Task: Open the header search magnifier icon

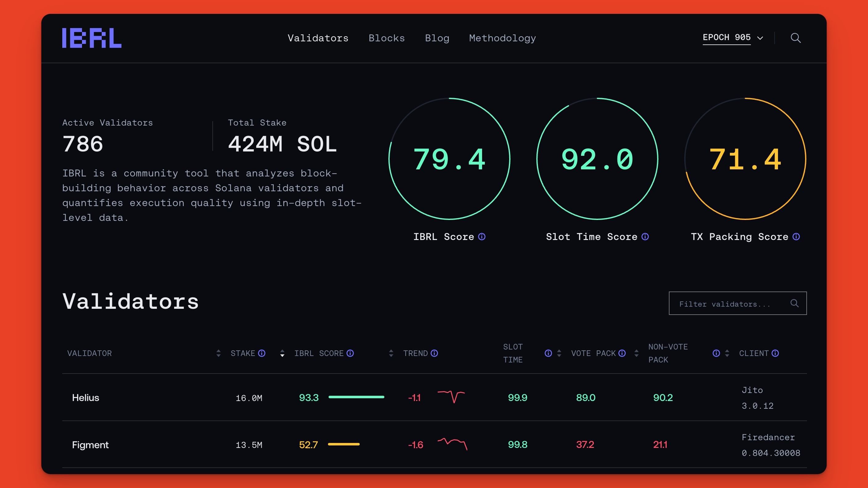Action: 796,38
